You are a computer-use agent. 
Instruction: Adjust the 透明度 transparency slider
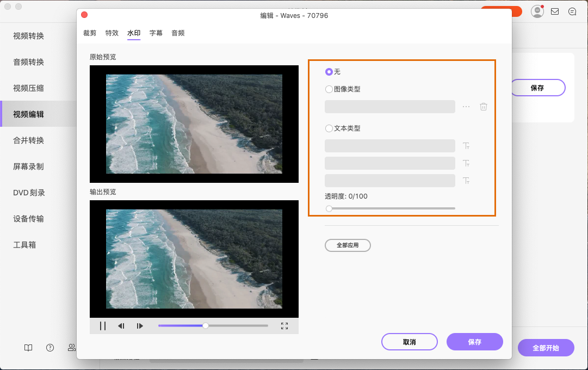pos(329,208)
